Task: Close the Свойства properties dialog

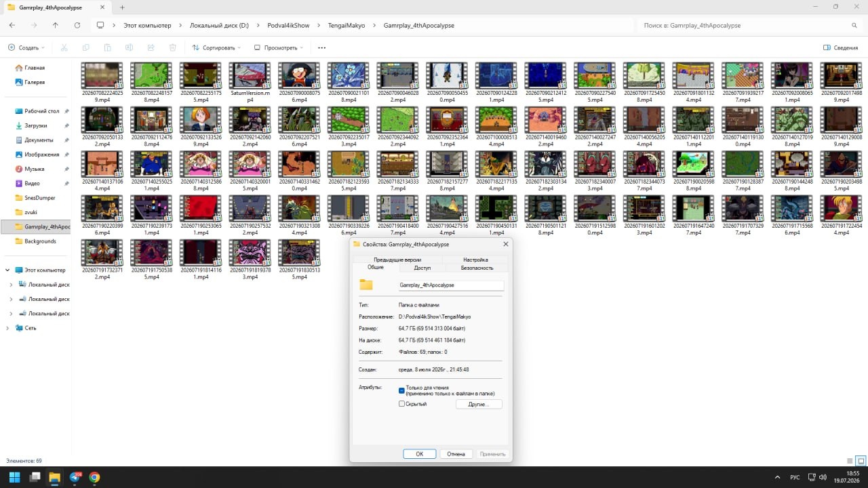Action: point(505,244)
